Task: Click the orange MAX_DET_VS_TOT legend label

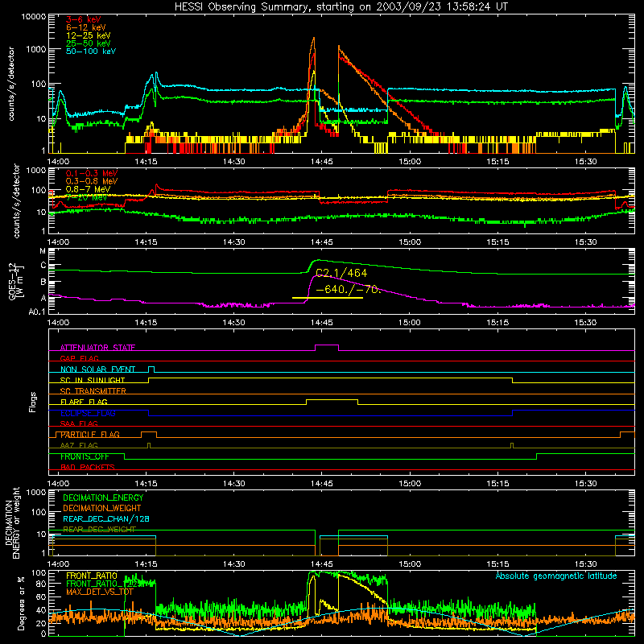Action: click(100, 592)
